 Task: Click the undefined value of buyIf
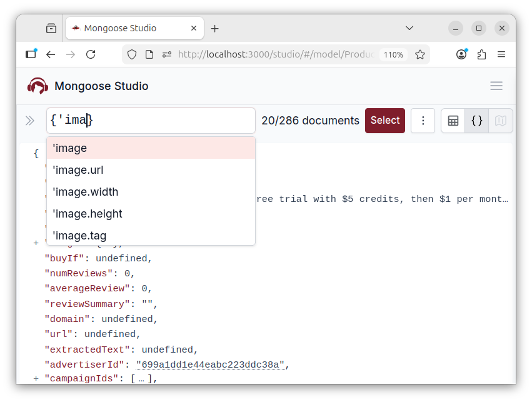121,258
